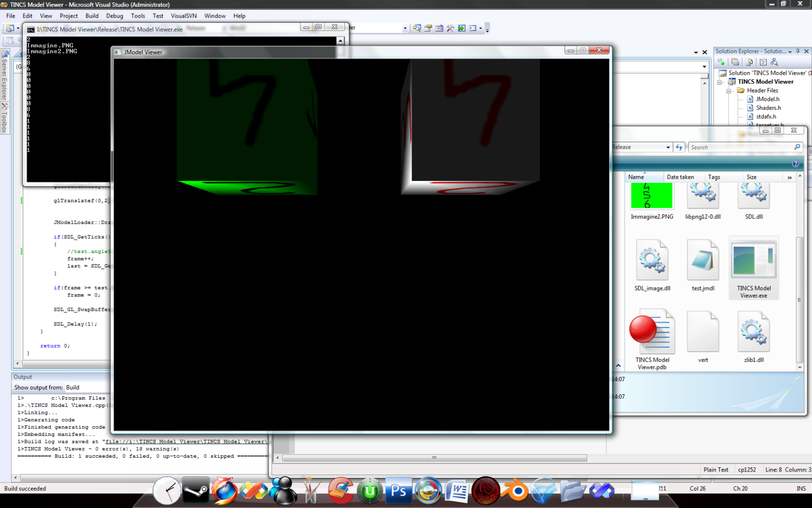Image resolution: width=812 pixels, height=508 pixels.
Task: Click the Firefox dock icon
Action: (x=224, y=491)
